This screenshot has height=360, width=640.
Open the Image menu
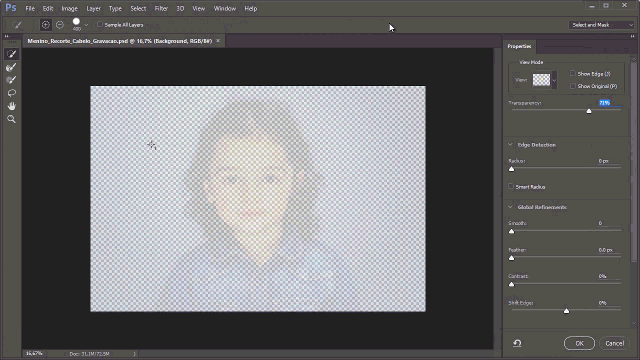pyautogui.click(x=69, y=8)
